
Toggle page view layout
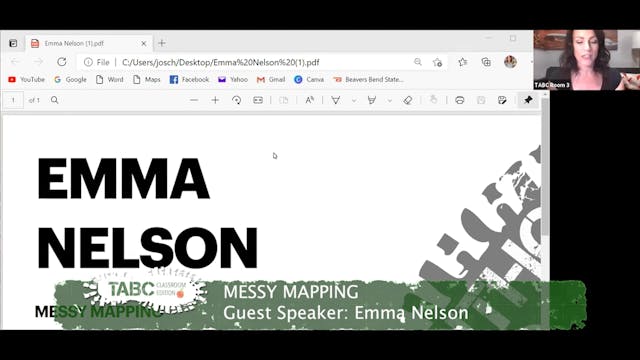click(x=283, y=100)
